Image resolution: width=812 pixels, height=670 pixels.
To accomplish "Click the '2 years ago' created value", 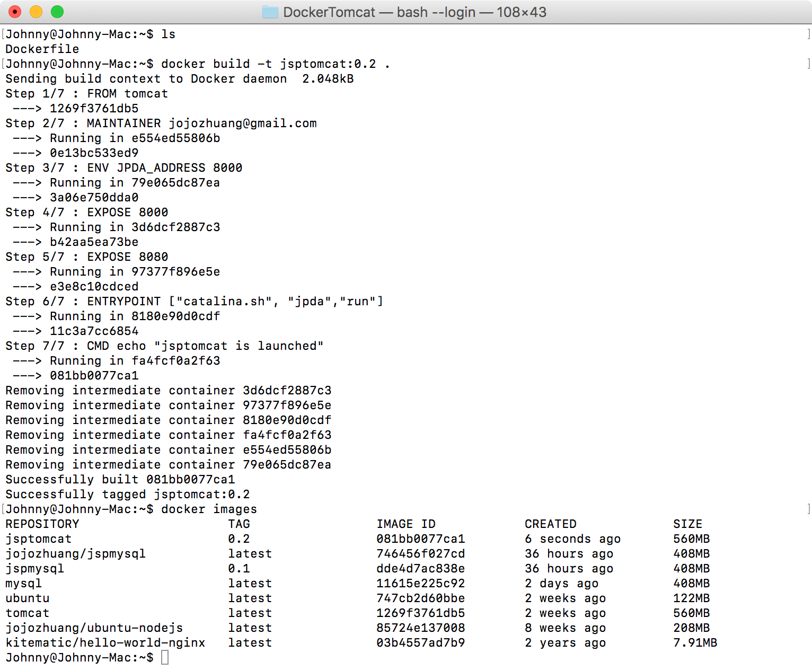I will (566, 642).
